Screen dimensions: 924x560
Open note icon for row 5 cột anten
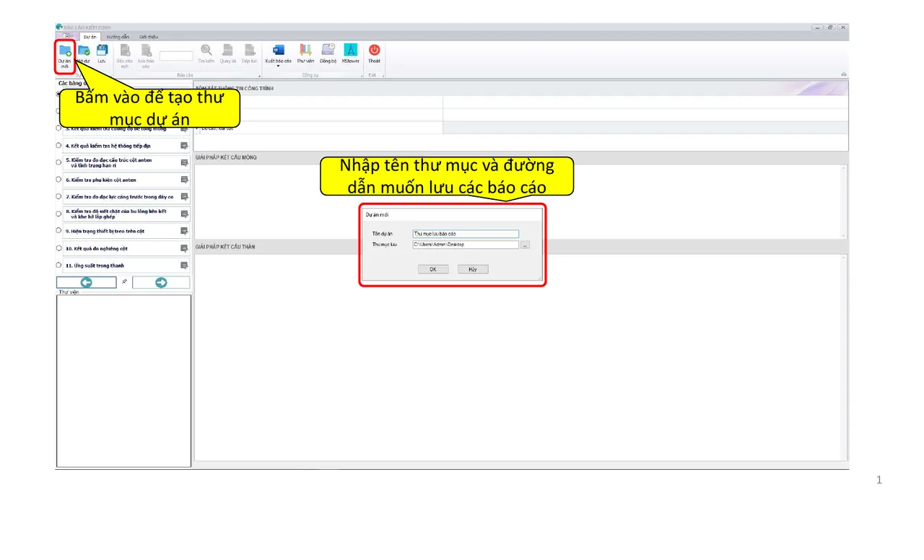[184, 162]
